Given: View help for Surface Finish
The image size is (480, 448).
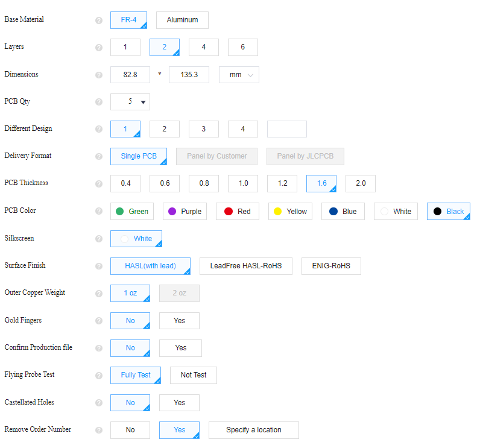Looking at the screenshot, I should pos(98,266).
